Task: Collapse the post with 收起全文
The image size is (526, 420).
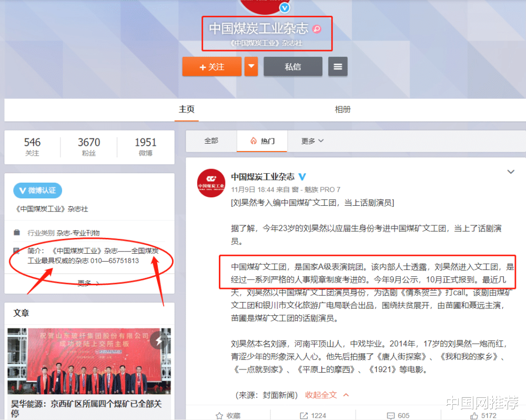Action: click(327, 395)
